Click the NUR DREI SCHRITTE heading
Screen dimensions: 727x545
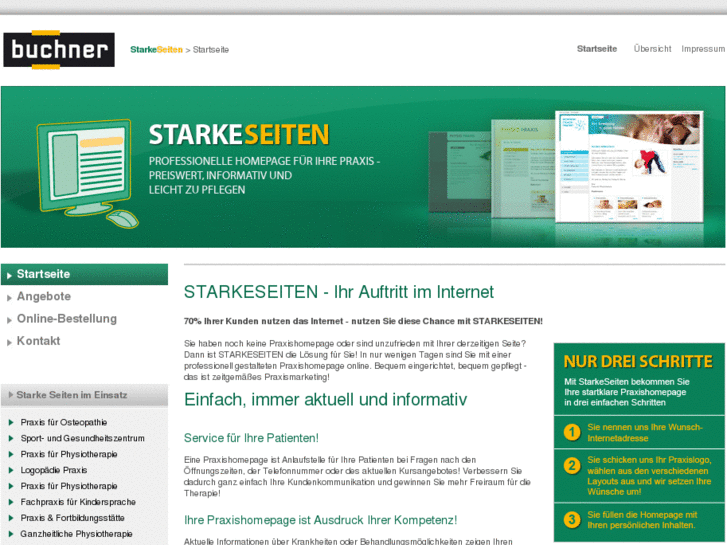(x=638, y=361)
